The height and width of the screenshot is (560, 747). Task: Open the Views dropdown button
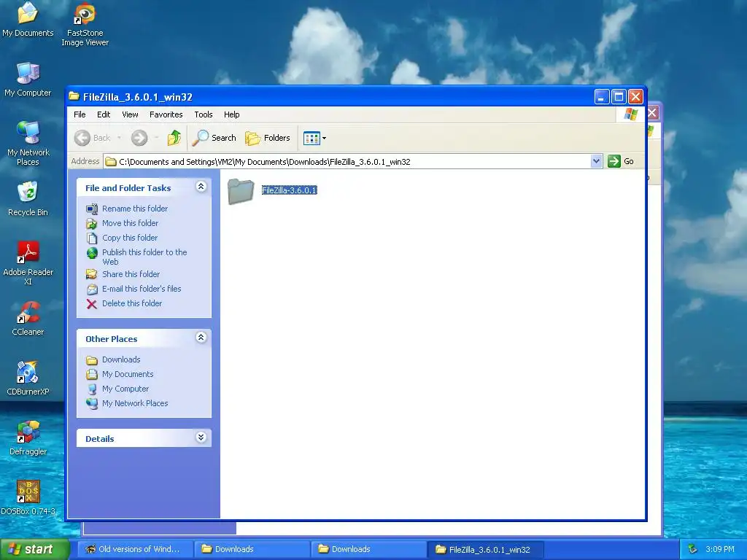coord(314,138)
